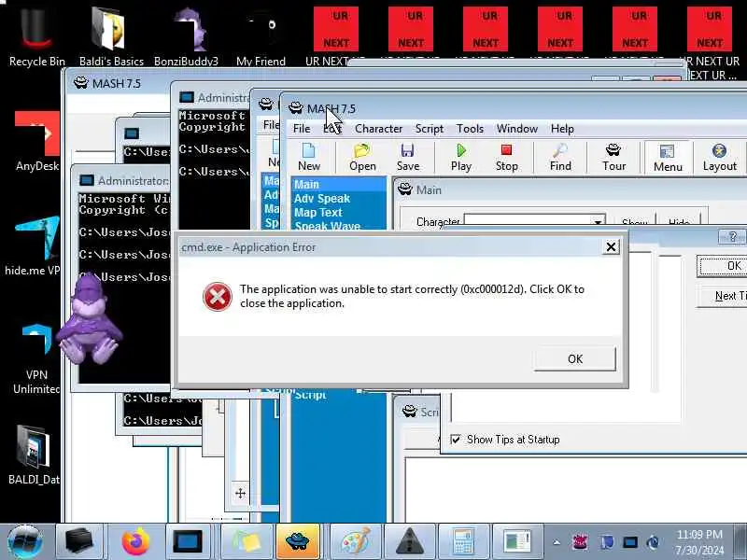747x560 pixels.
Task: Uncheck Show Tips at Startup checkbox
Action: [x=456, y=439]
